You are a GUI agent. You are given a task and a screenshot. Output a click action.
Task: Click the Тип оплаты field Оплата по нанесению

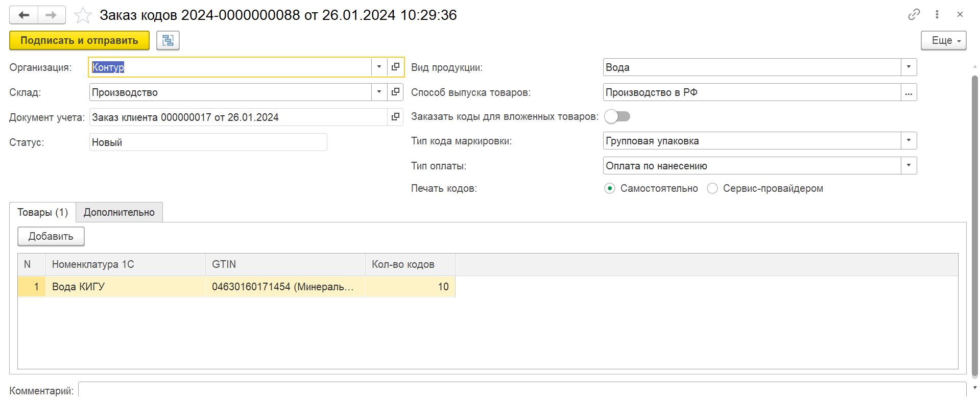752,165
